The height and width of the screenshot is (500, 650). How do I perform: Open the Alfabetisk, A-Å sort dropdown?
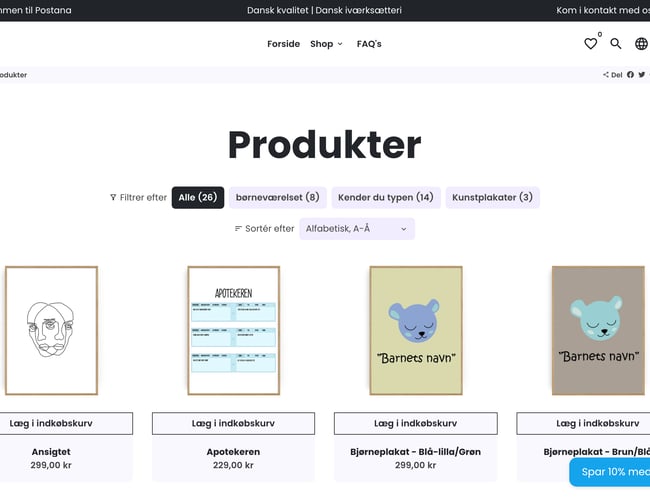click(357, 229)
